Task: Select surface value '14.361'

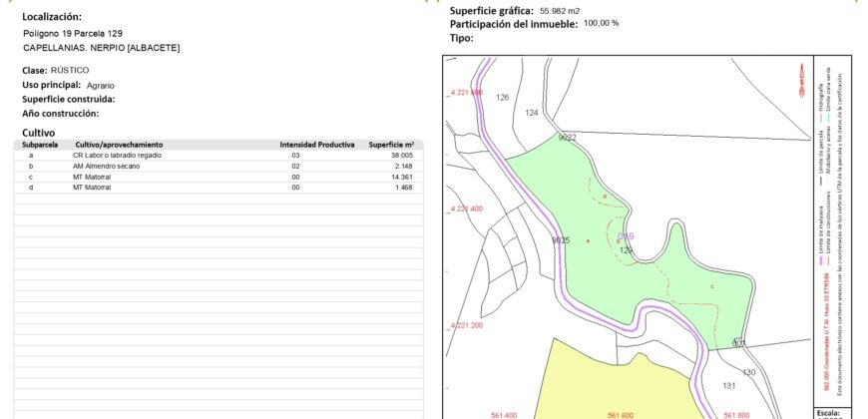Action: click(x=401, y=178)
